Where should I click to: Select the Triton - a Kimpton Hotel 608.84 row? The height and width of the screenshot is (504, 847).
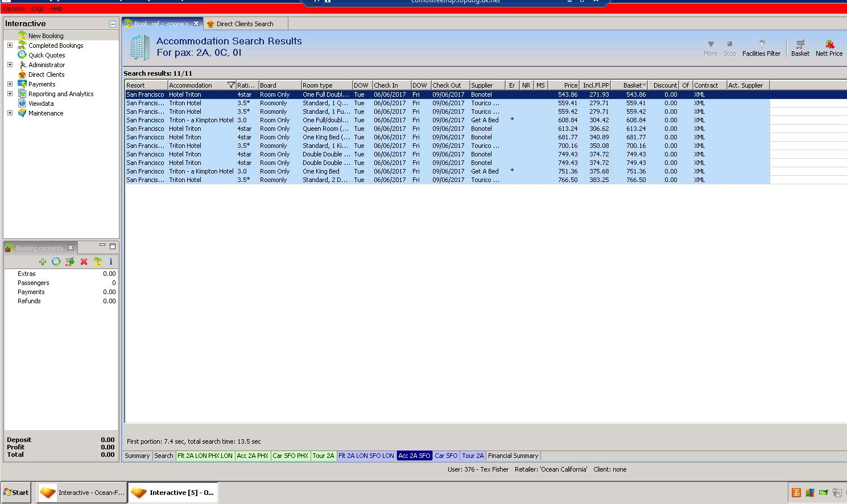(x=341, y=120)
